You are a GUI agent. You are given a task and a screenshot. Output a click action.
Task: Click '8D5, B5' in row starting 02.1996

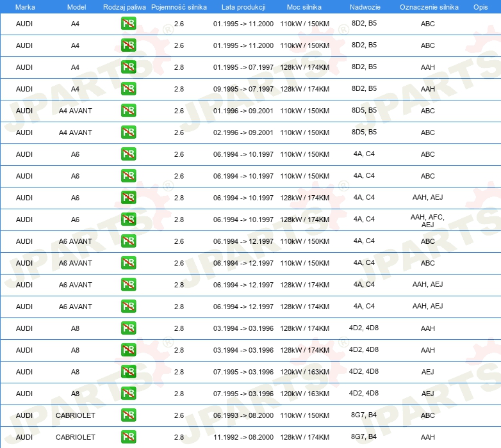click(x=364, y=132)
